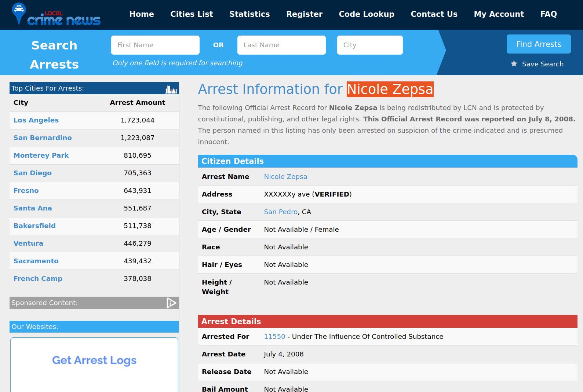Click the sponsored content play icon
Screen dimensions: 583x392
click(171, 303)
